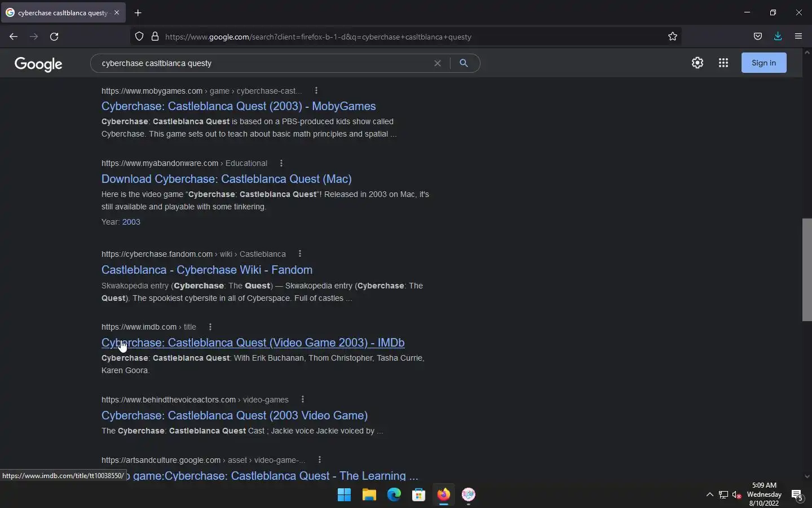812x508 pixels.
Task: Open the Firefox downloads panel
Action: pyautogui.click(x=778, y=37)
